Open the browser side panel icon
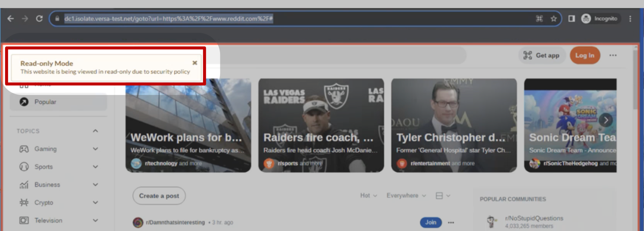This screenshot has width=644, height=231. pos(571,19)
